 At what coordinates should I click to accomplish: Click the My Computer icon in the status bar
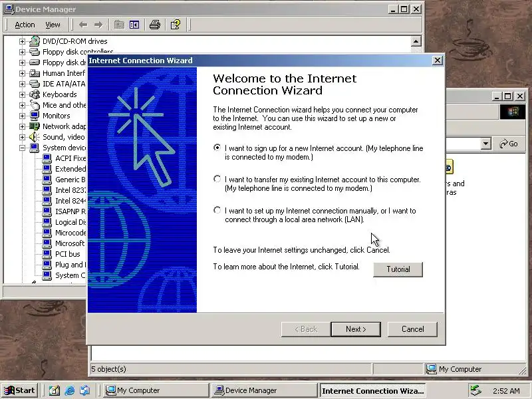(x=431, y=369)
